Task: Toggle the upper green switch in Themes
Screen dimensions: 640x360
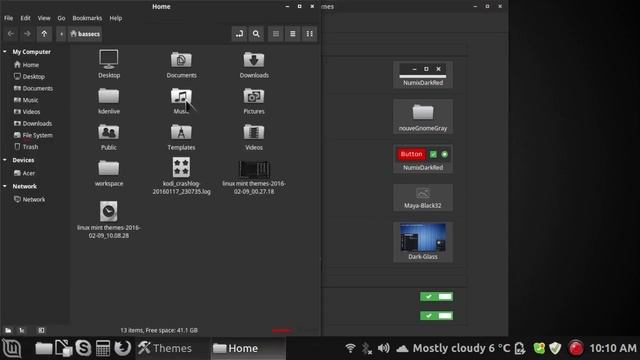Action: click(436, 296)
